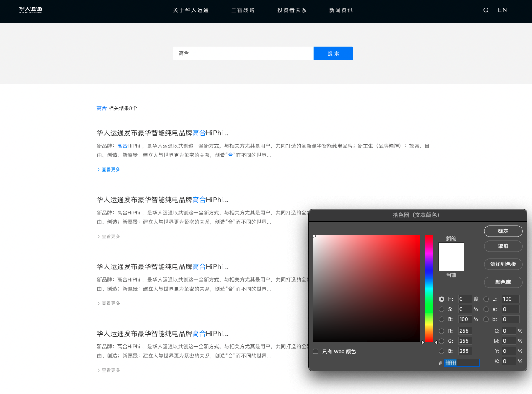Click inside the color gradient field
532x394 pixels.
click(x=367, y=289)
